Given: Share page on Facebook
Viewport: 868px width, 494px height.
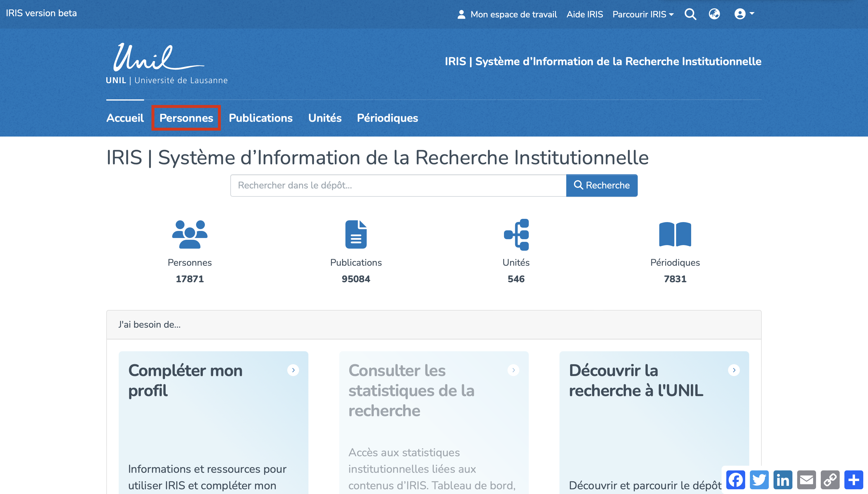Looking at the screenshot, I should click(735, 480).
